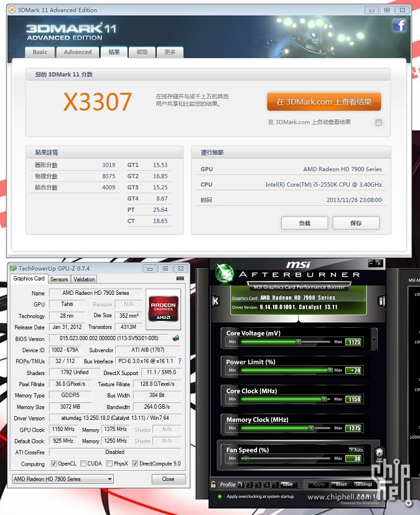Image resolution: width=420 pixels, height=515 pixels.
Task: Toggle the OpenCL checkbox in GPU-Z
Action: pyautogui.click(x=54, y=463)
